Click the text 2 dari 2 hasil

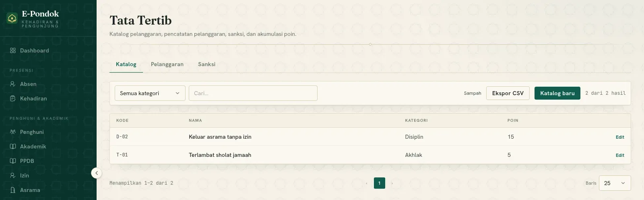[x=605, y=93]
